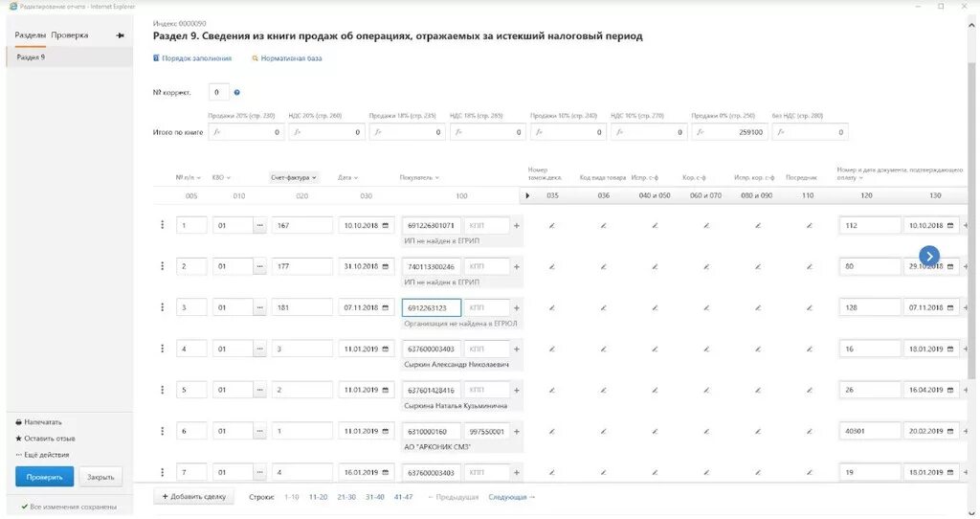Screen dimensions: 980x519
Task: Click the ellipsis button next to КВО in row 2
Action: (260, 267)
